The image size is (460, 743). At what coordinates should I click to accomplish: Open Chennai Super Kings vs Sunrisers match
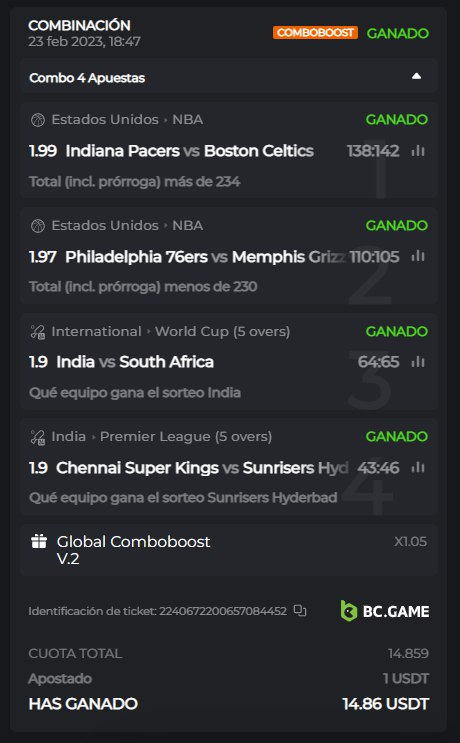[x=202, y=468]
